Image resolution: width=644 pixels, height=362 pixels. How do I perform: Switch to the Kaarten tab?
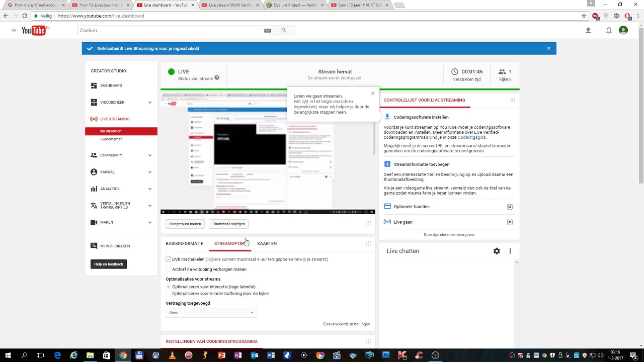[267, 243]
